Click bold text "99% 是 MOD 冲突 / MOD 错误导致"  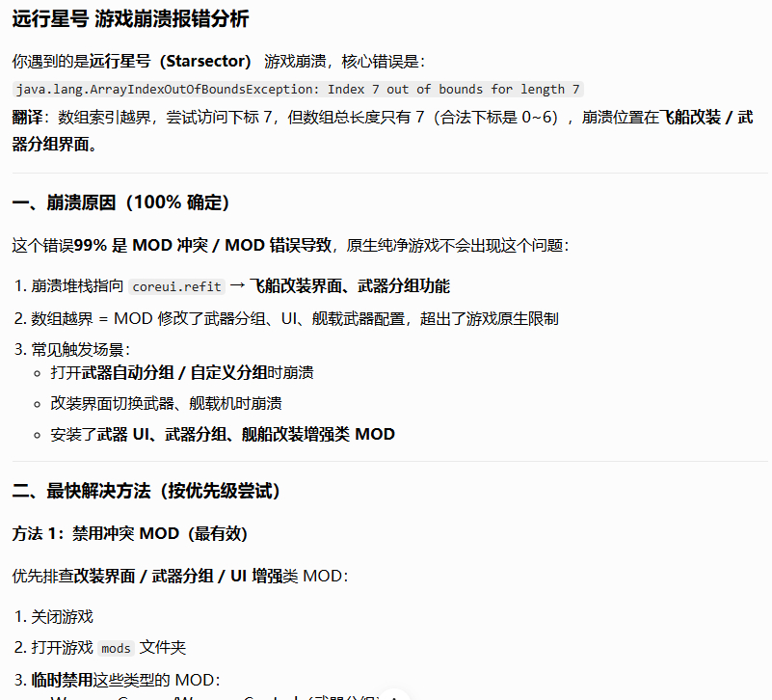coord(202,245)
